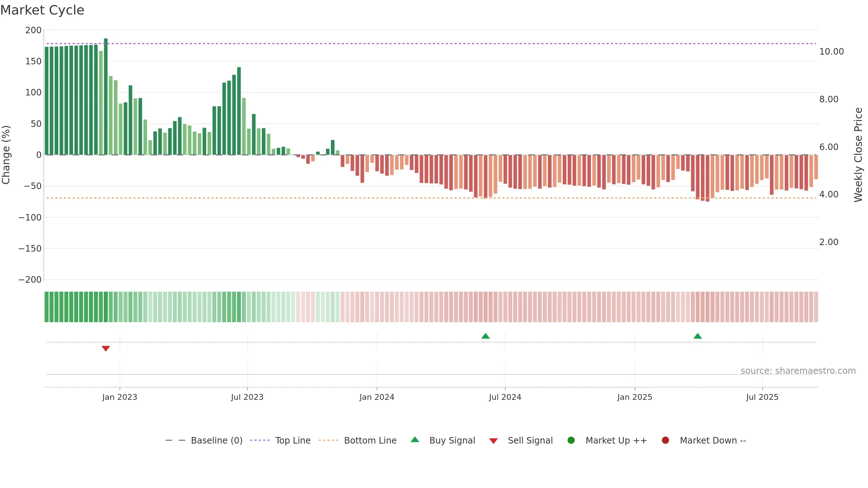Click the 8.00 tick on price axis
Viewport: 868px width, 488px height.
(x=829, y=99)
